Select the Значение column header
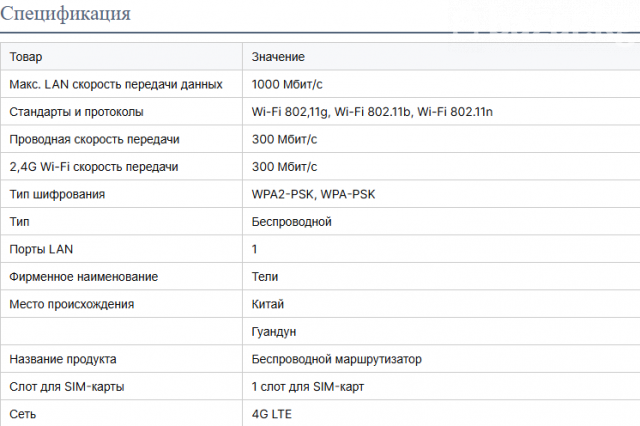This screenshot has height=426, width=640. pos(278,58)
